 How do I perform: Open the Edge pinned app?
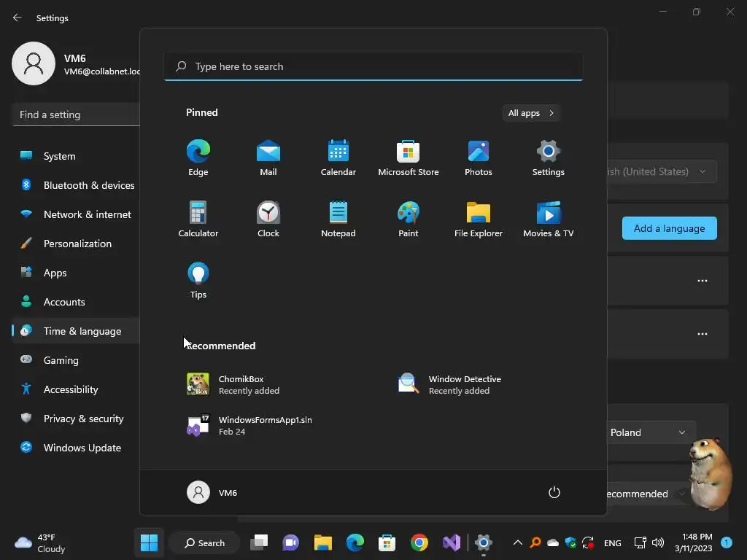coord(198,157)
